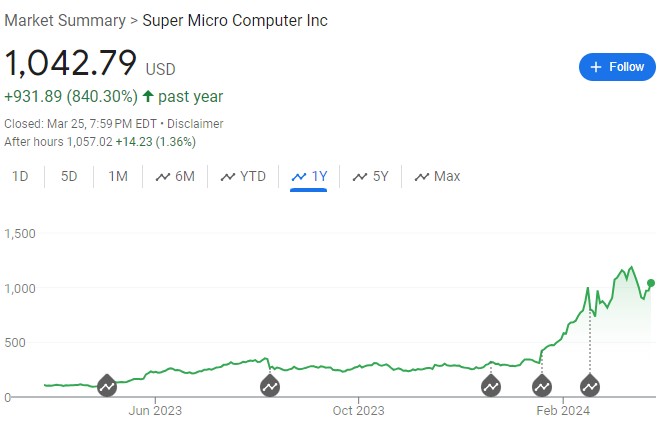Open the Disclaimer link
This screenshot has height=425, width=667.
click(x=195, y=124)
